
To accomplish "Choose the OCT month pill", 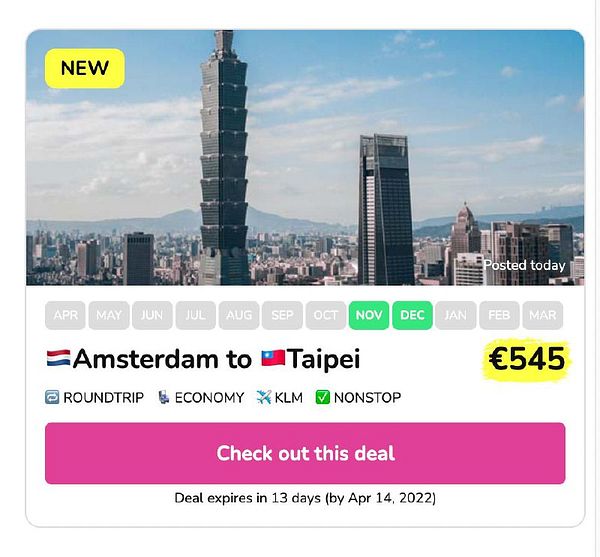I will pyautogui.click(x=326, y=315).
